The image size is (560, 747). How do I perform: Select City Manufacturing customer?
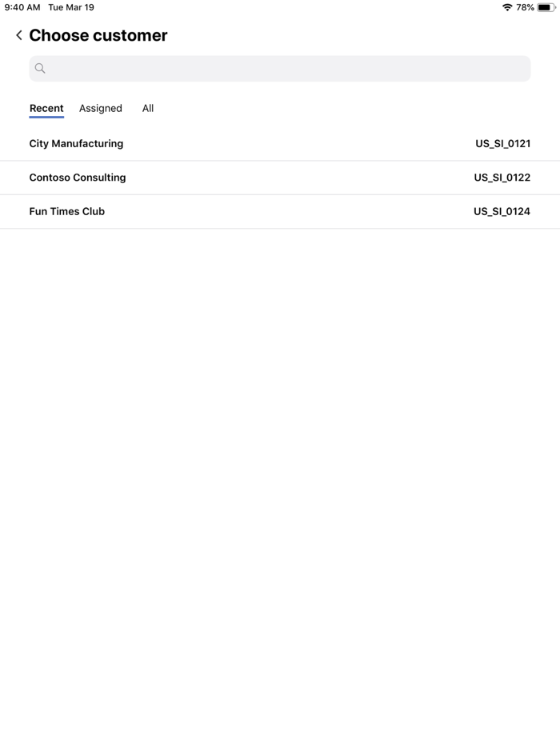click(76, 143)
